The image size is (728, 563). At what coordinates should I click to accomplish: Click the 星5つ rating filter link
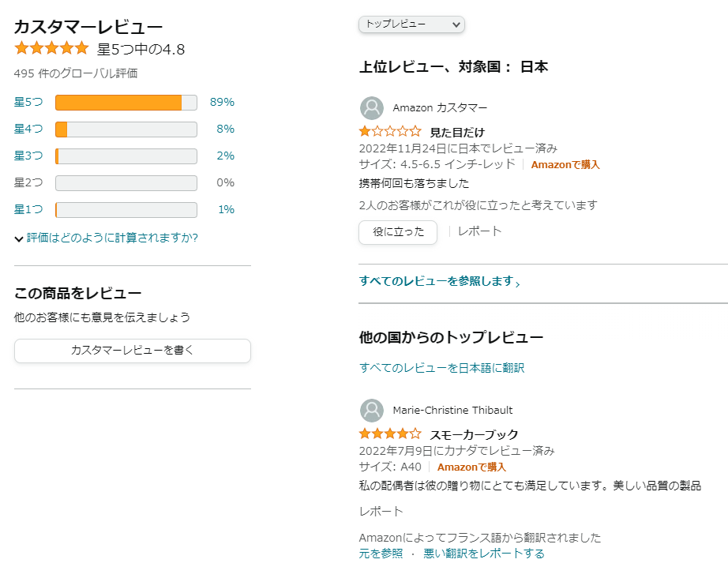28,102
